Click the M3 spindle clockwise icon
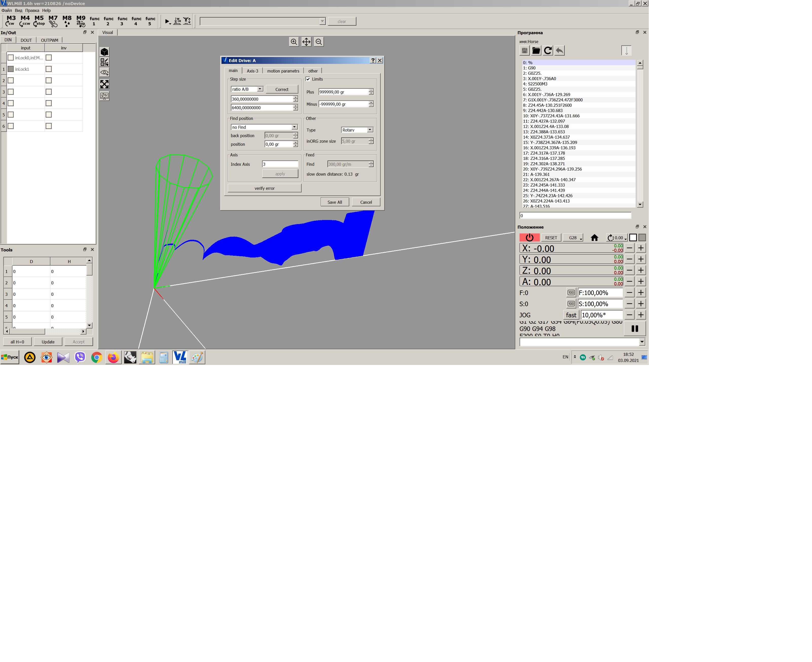The width and height of the screenshot is (812, 662). pyautogui.click(x=11, y=21)
